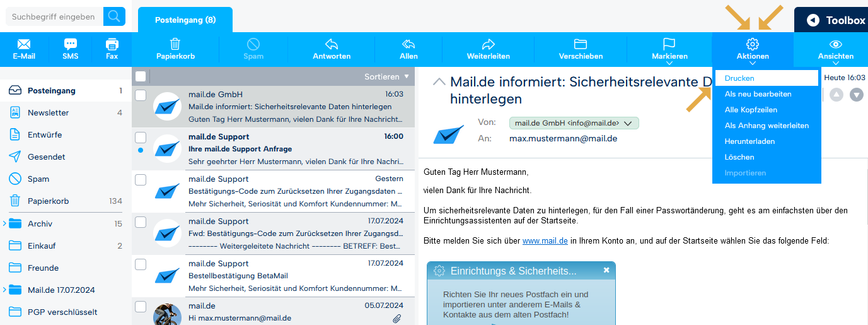The image size is (868, 325).
Task: Open the Sortieren dropdown
Action: 386,76
